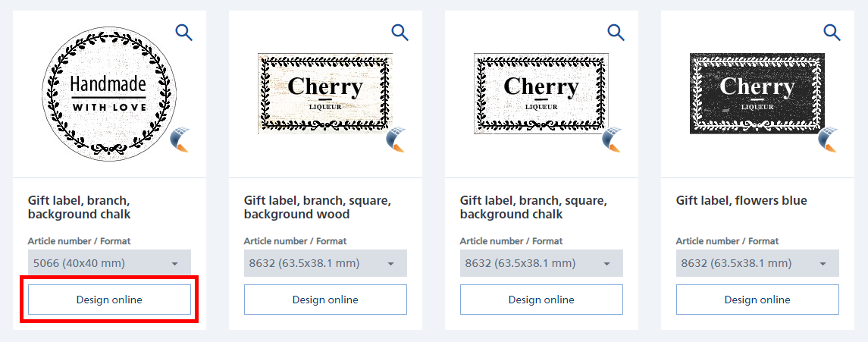The height and width of the screenshot is (342, 868).
Task: Select the dark Cherry Liqueur label thumbnail
Action: (757, 93)
